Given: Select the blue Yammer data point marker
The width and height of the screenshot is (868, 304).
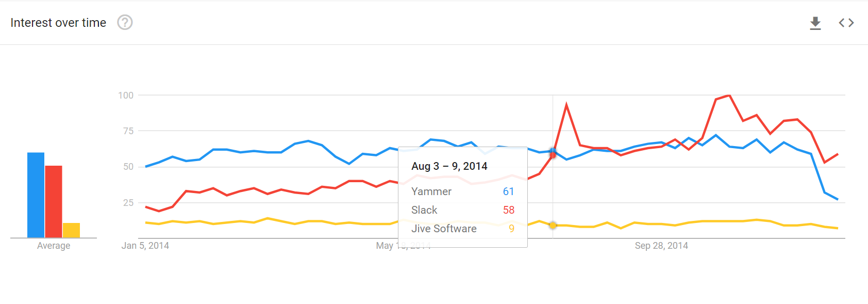Looking at the screenshot, I should [x=553, y=151].
